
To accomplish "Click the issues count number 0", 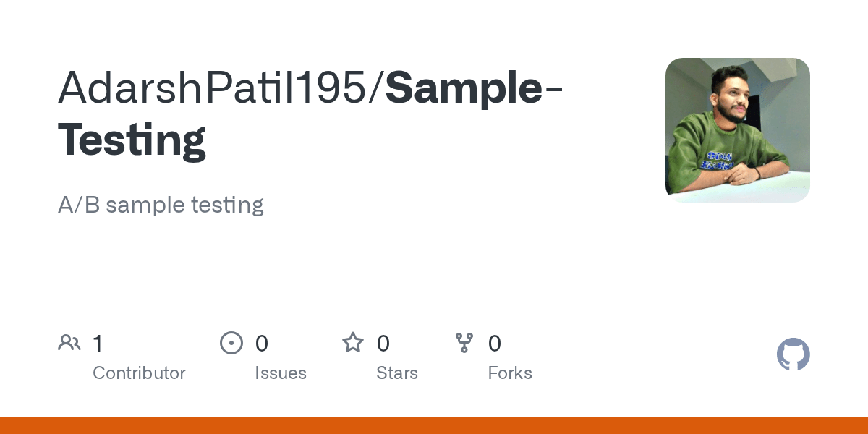I will tap(262, 343).
